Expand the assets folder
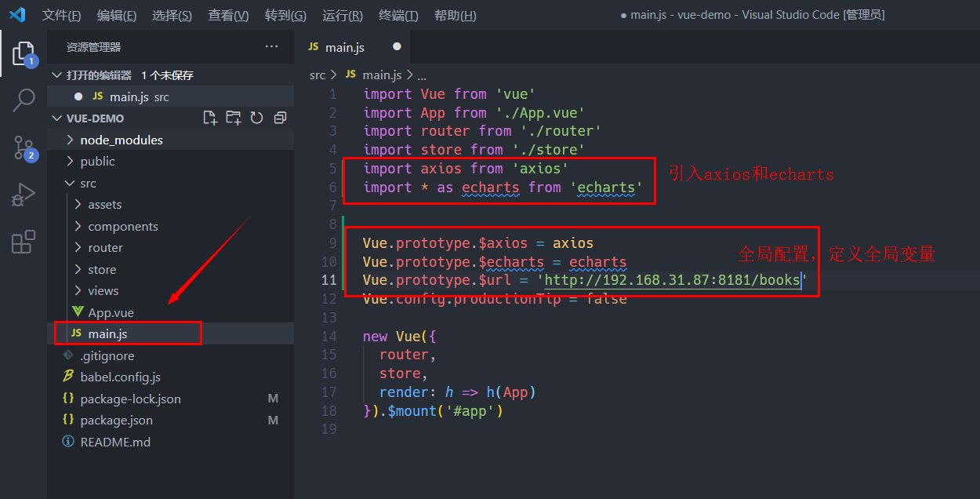Viewport: 980px width, 499px height. [x=171, y=204]
